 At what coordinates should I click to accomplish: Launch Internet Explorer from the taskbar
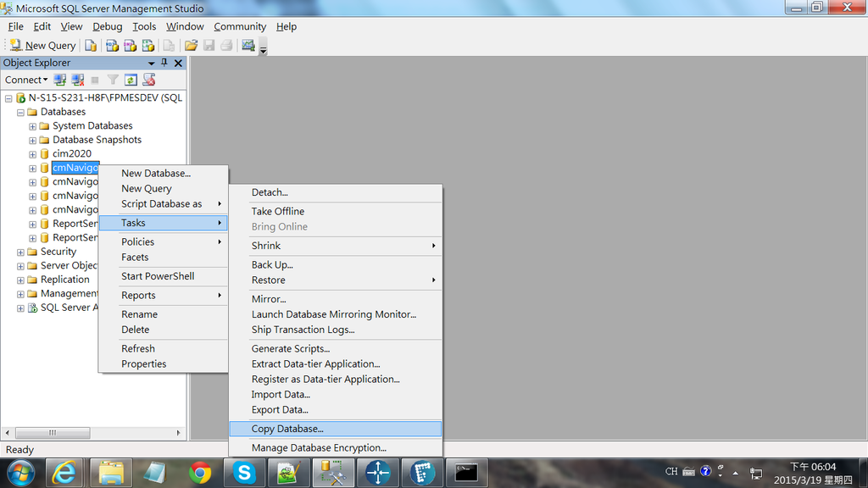point(64,474)
